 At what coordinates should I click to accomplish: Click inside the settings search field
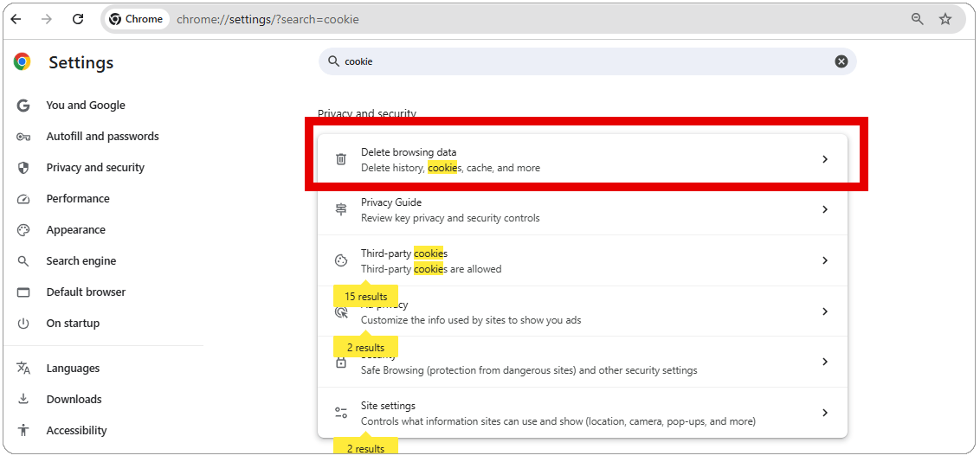coord(580,61)
